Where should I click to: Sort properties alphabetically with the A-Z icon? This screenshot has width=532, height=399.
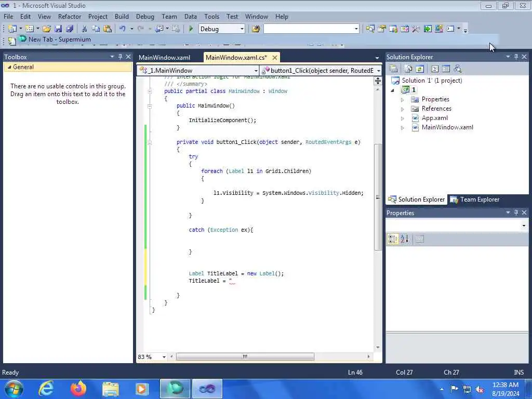click(404, 239)
